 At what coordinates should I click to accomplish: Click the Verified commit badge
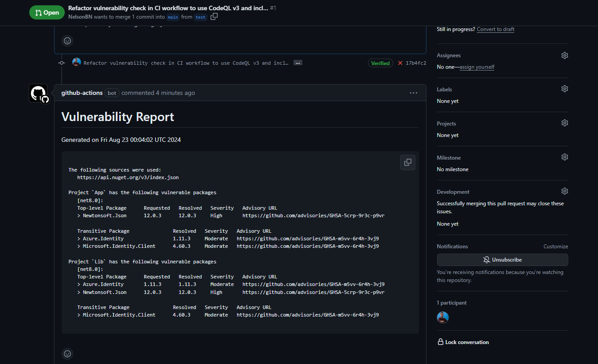(380, 63)
